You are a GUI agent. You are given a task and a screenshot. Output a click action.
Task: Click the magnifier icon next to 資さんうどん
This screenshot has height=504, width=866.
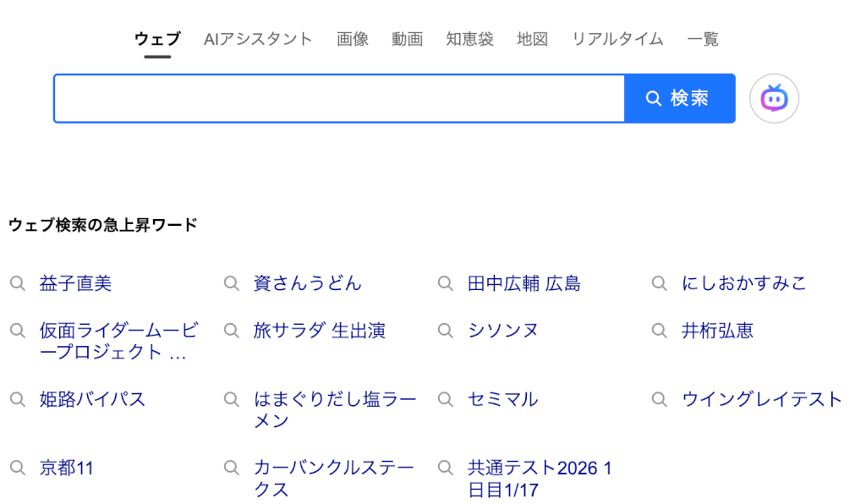point(231,283)
